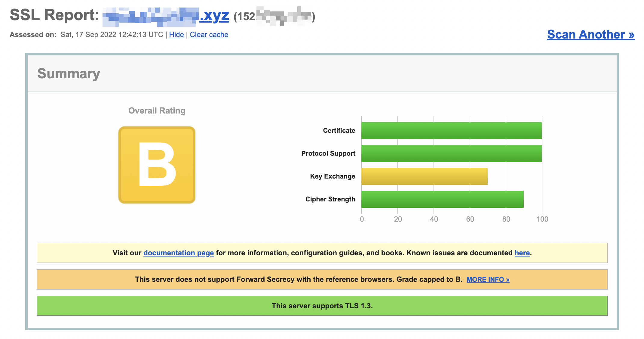The image size is (644, 339).
Task: Open the documentation page link
Action: [178, 253]
